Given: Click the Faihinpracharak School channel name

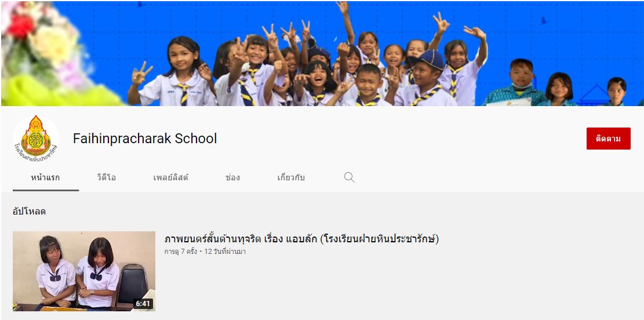Looking at the screenshot, I should (x=145, y=139).
